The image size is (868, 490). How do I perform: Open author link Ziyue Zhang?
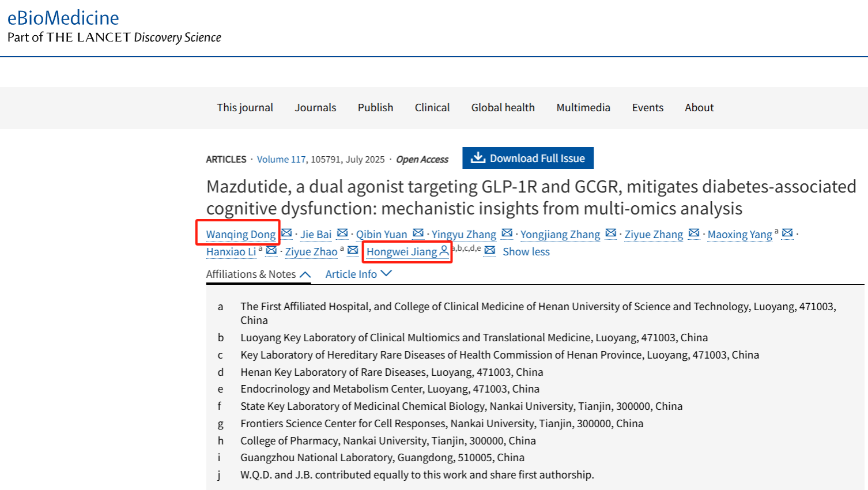click(654, 235)
